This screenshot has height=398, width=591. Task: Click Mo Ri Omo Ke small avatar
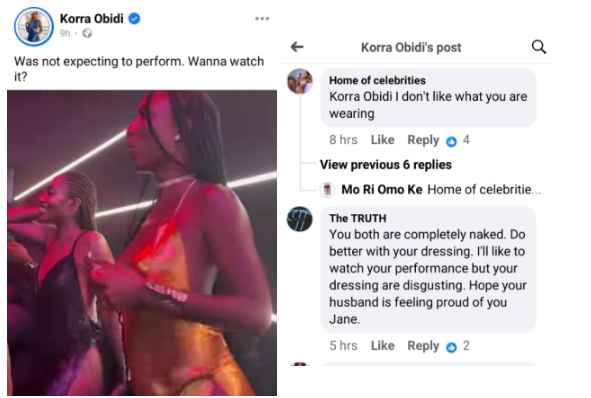click(327, 190)
